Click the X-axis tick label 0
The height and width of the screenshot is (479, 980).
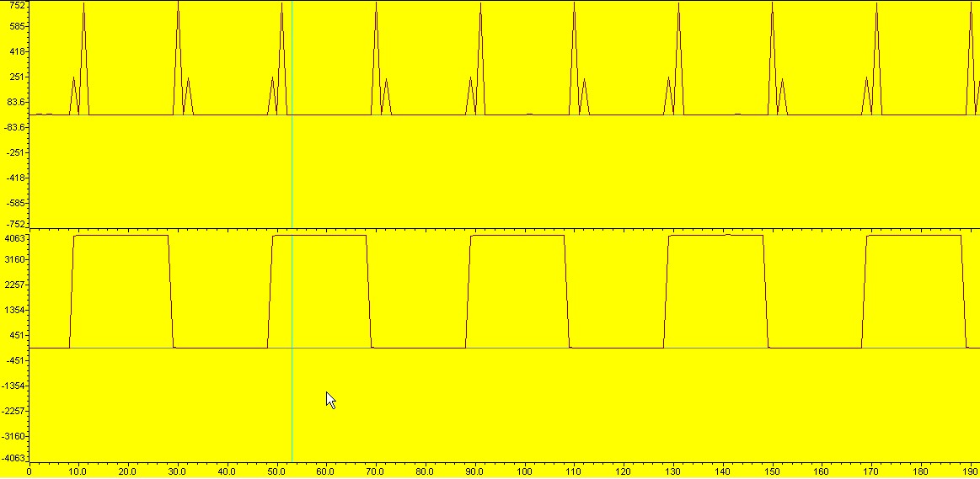click(29, 472)
